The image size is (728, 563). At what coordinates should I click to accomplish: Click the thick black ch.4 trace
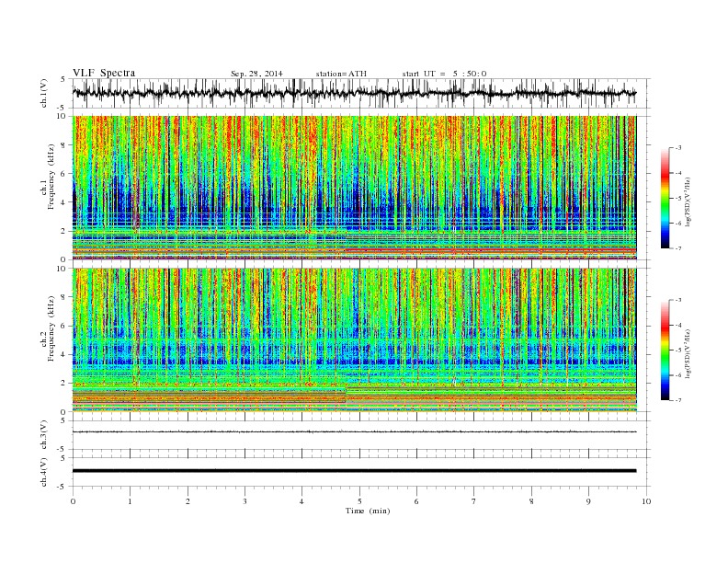354,471
